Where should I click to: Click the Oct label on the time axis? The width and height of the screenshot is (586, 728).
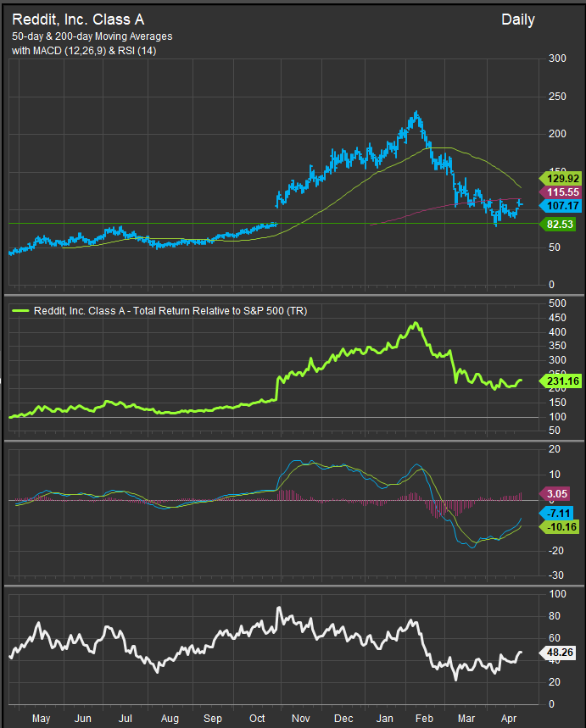click(257, 718)
